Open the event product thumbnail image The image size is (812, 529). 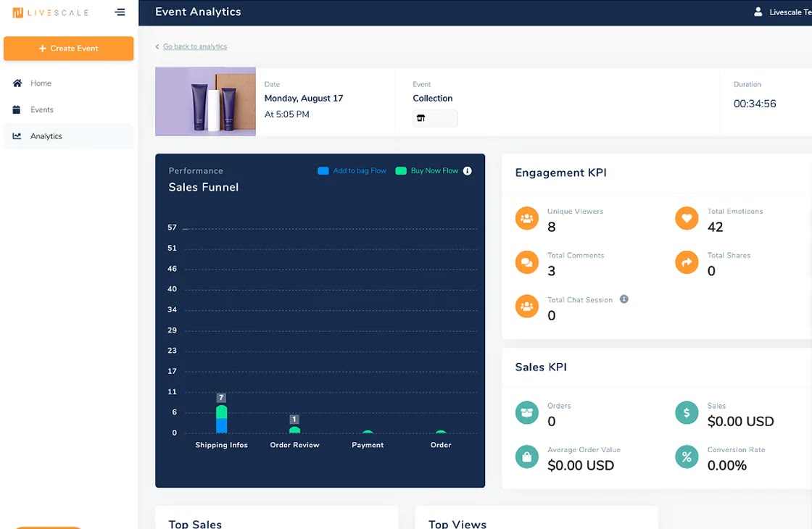click(206, 101)
